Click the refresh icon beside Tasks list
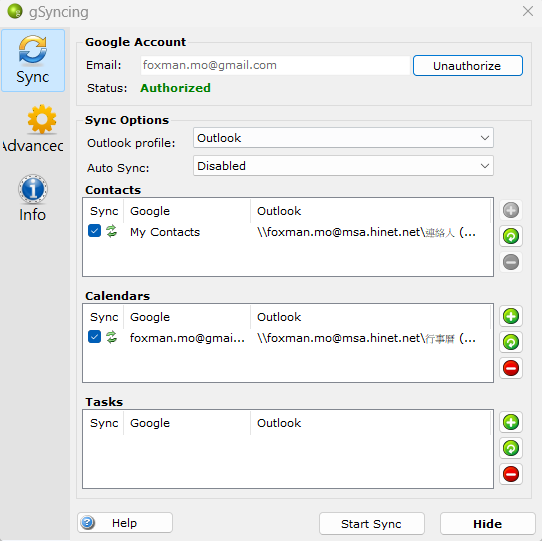 511,448
